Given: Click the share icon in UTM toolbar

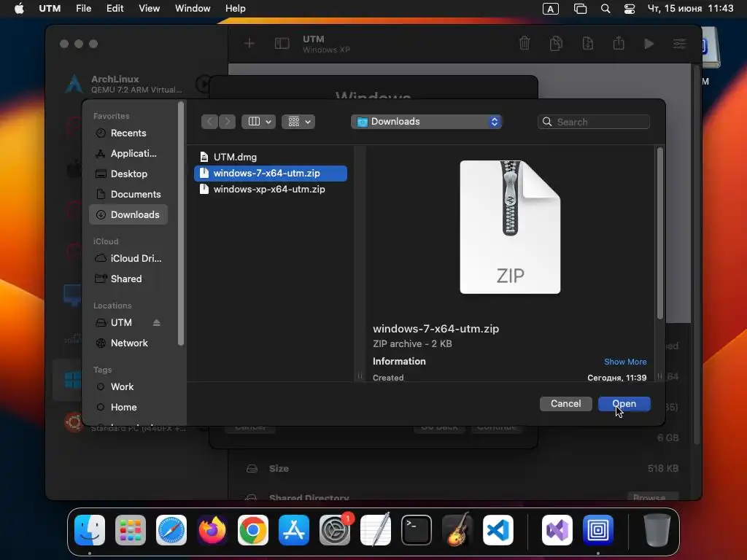Looking at the screenshot, I should [x=619, y=43].
